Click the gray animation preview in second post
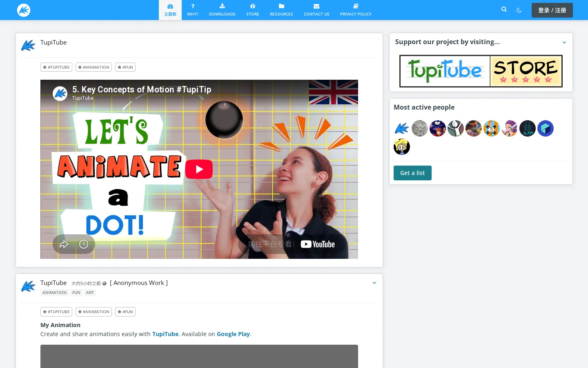The width and height of the screenshot is (588, 368). point(199,356)
